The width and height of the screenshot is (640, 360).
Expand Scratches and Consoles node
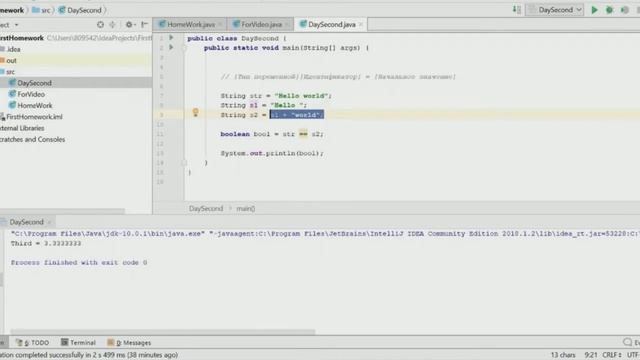(x=32, y=140)
